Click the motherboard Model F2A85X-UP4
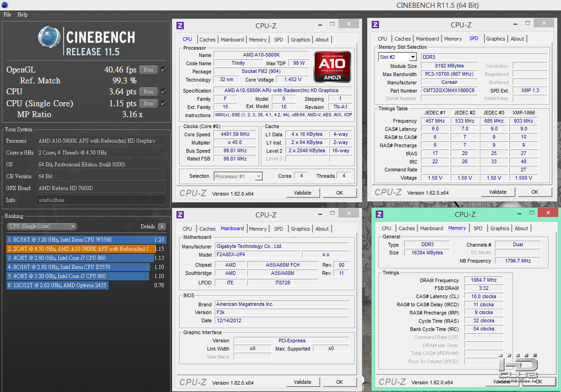This screenshot has width=561, height=392. pyautogui.click(x=257, y=255)
